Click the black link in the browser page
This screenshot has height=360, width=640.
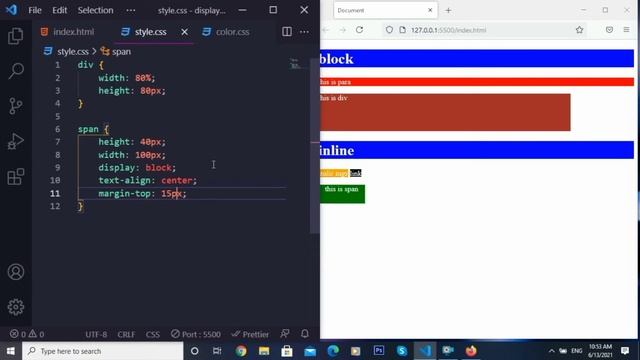tap(356, 173)
